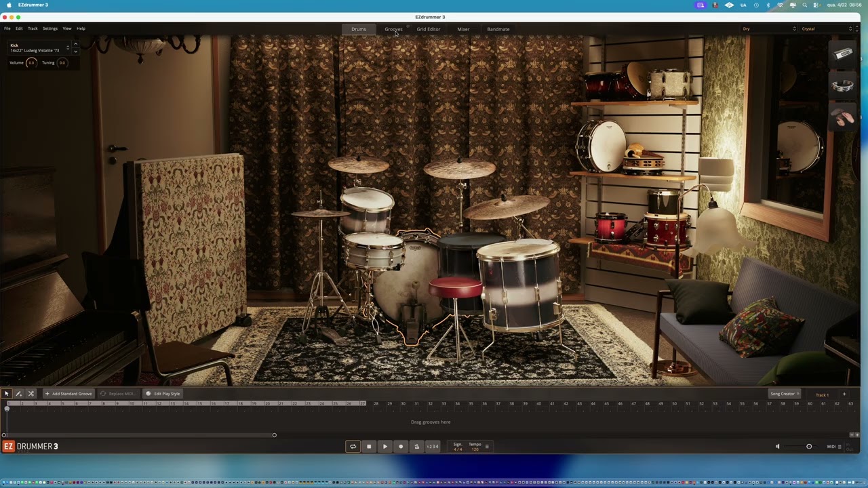Open the hand clap percussion slot icon
The width and height of the screenshot is (868, 488).
click(843, 118)
